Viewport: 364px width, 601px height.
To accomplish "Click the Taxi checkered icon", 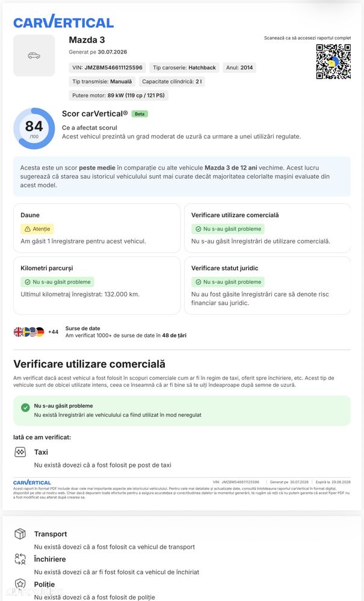I will pos(20,452).
